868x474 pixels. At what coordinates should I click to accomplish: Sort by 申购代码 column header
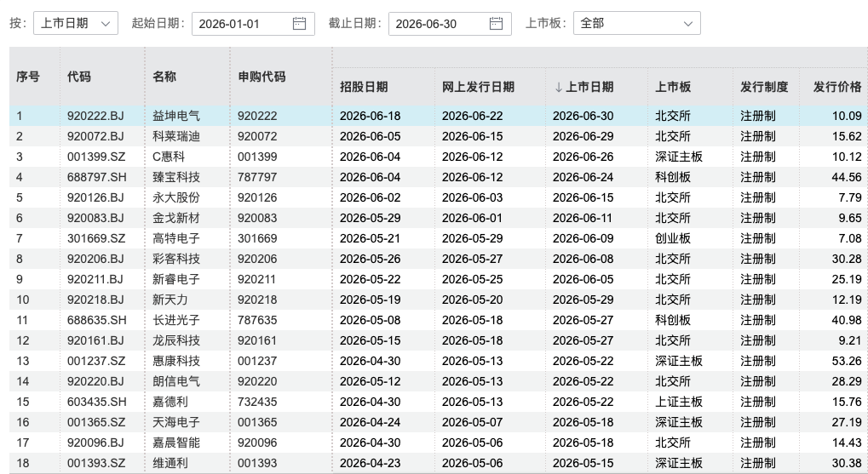(262, 77)
